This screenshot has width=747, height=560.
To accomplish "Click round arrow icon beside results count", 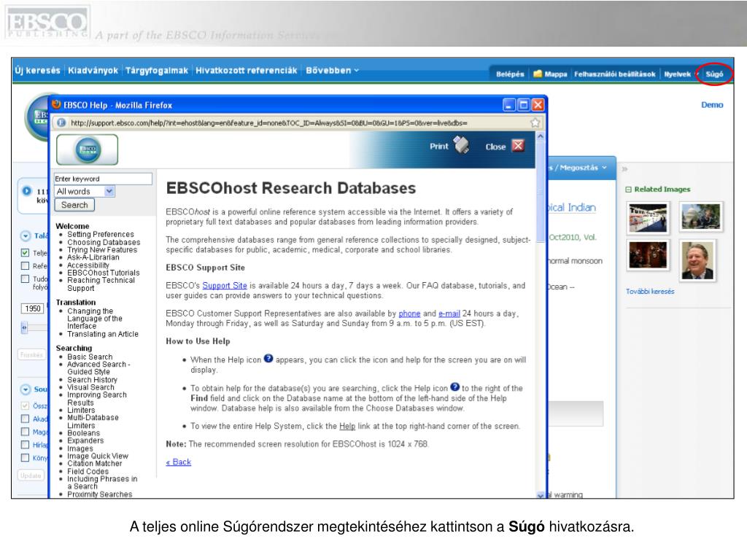I will pos(27,191).
